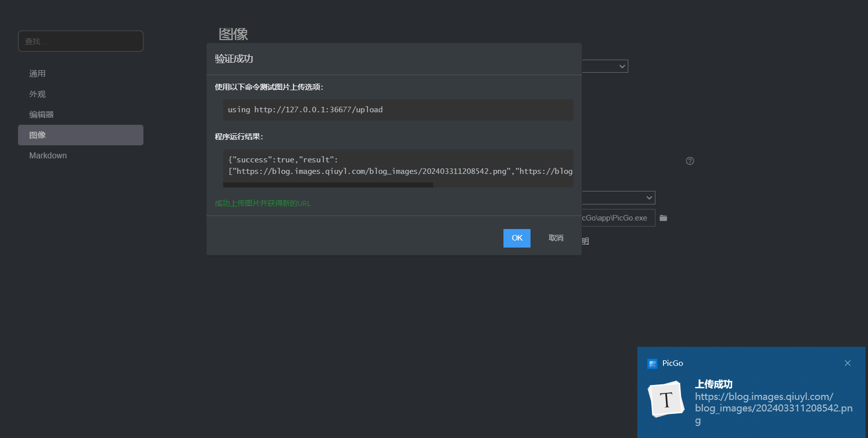Open the 外观 appearance settings section
Image resolution: width=868 pixels, height=438 pixels.
tap(81, 94)
